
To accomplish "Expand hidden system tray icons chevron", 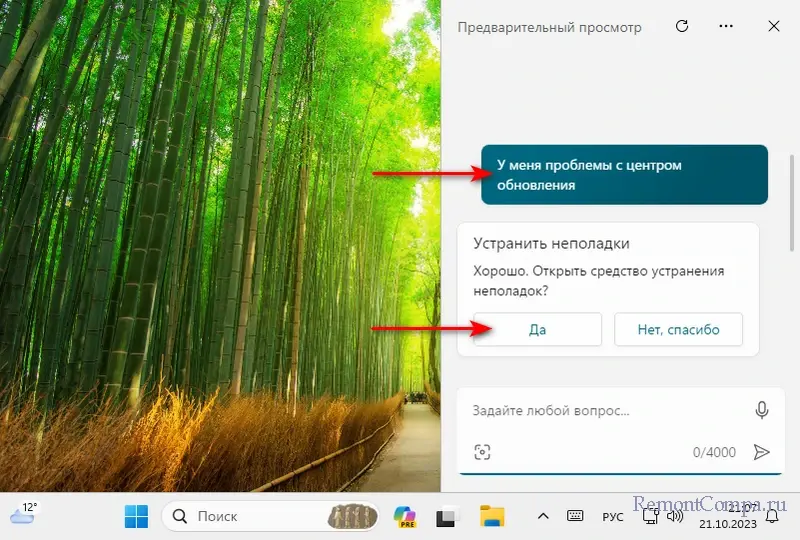I will point(543,516).
